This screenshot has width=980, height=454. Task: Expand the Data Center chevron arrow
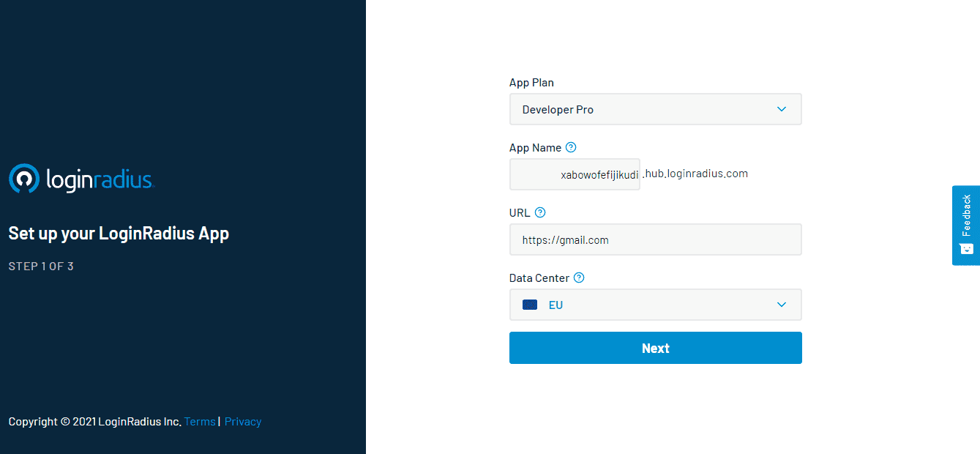(x=782, y=305)
